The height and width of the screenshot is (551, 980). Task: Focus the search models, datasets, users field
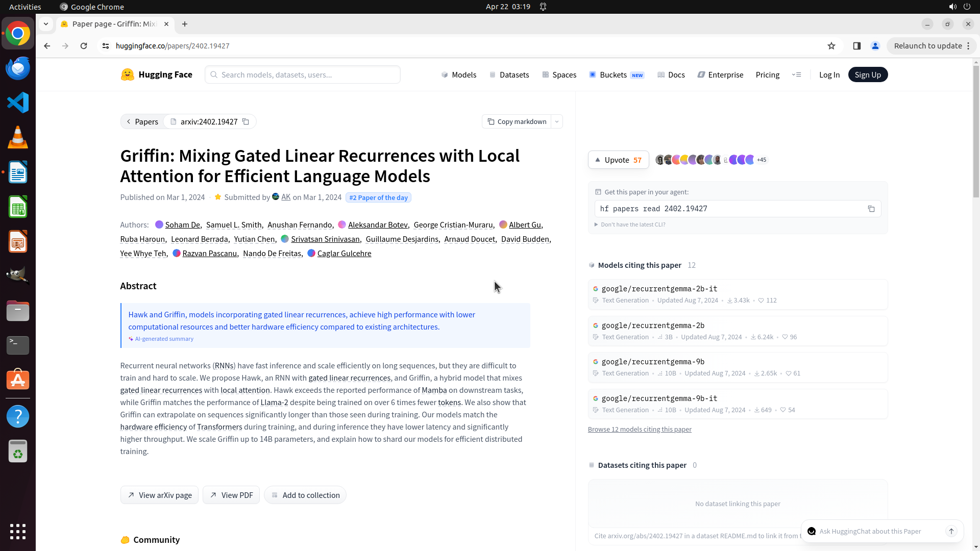click(303, 74)
